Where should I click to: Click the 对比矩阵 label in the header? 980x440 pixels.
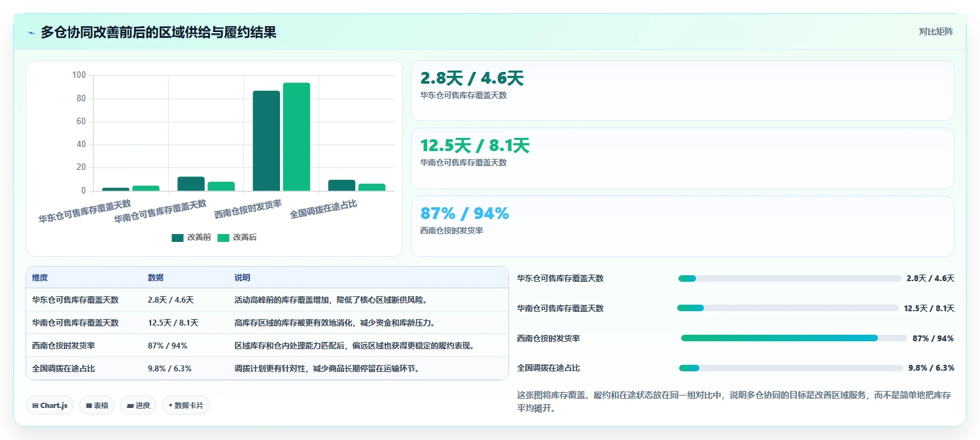coord(936,32)
